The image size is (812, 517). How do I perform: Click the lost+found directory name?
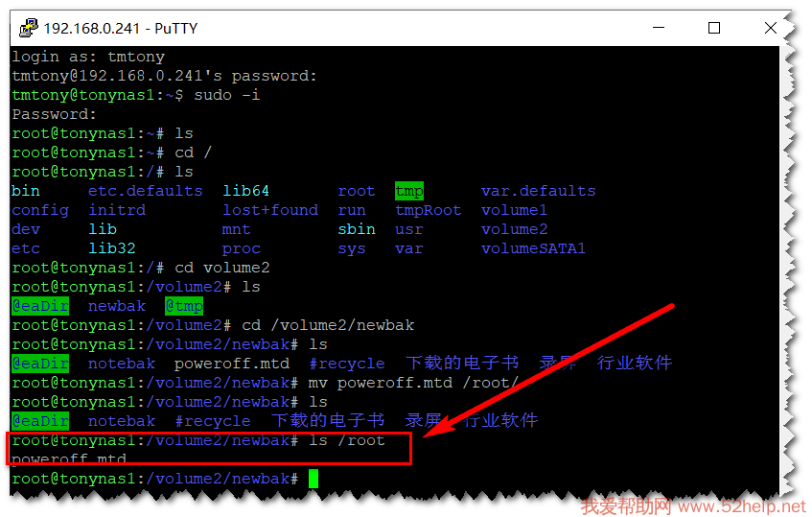point(270,210)
